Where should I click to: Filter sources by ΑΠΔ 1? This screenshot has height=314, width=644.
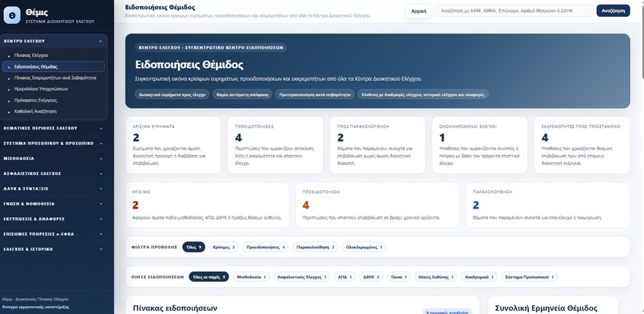coord(344,277)
